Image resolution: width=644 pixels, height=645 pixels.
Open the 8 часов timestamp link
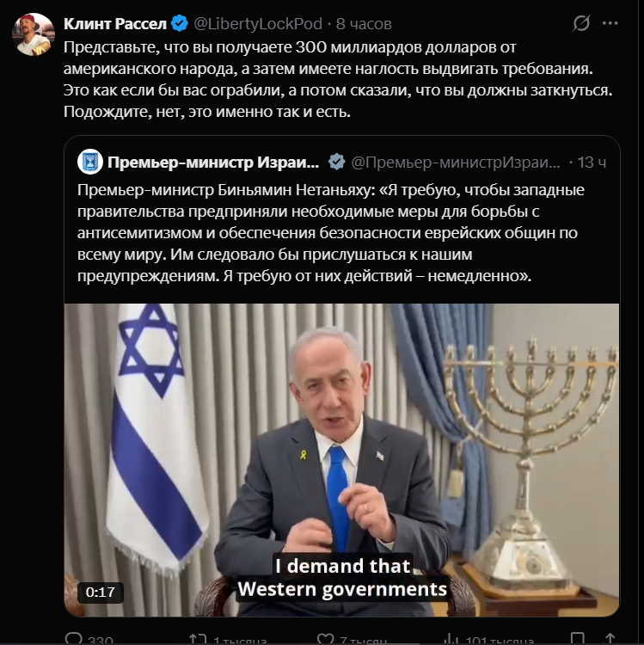pyautogui.click(x=364, y=24)
